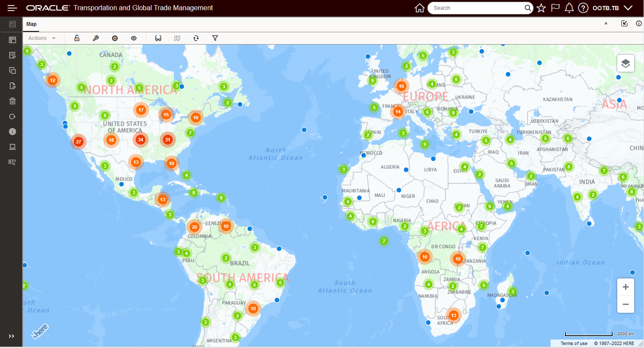Open the Terms of use link

[574, 343]
